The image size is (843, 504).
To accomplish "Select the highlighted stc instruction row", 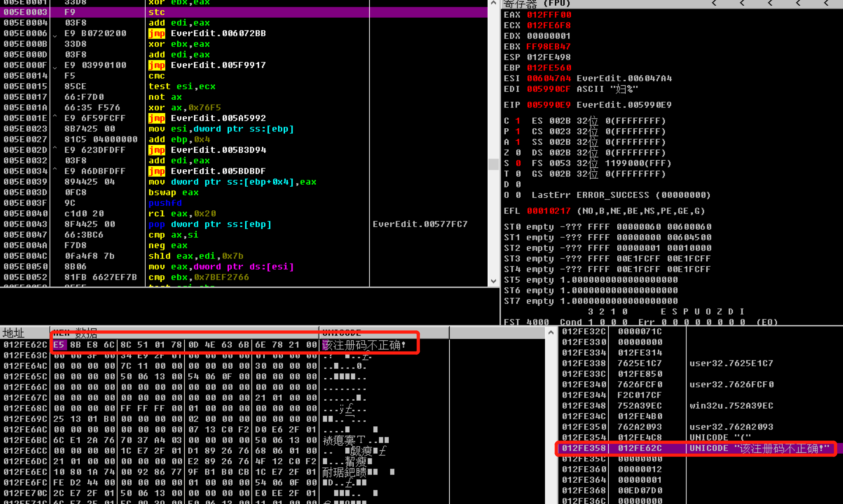I will point(244,12).
